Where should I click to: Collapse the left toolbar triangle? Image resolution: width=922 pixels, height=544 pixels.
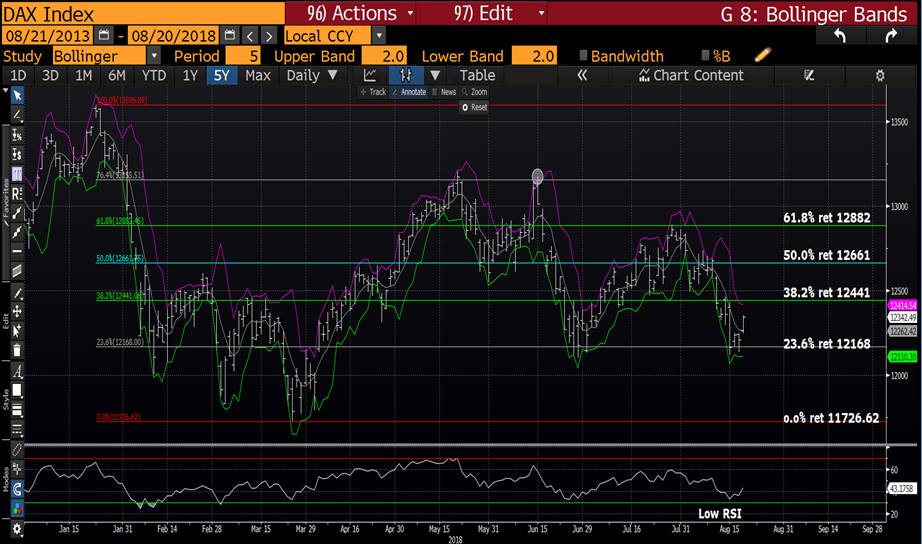(x=5, y=91)
